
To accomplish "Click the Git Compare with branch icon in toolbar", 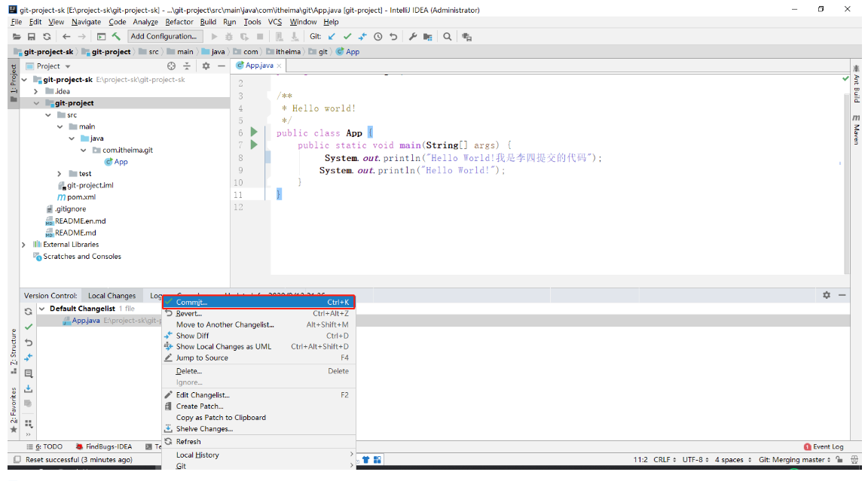I will (362, 36).
